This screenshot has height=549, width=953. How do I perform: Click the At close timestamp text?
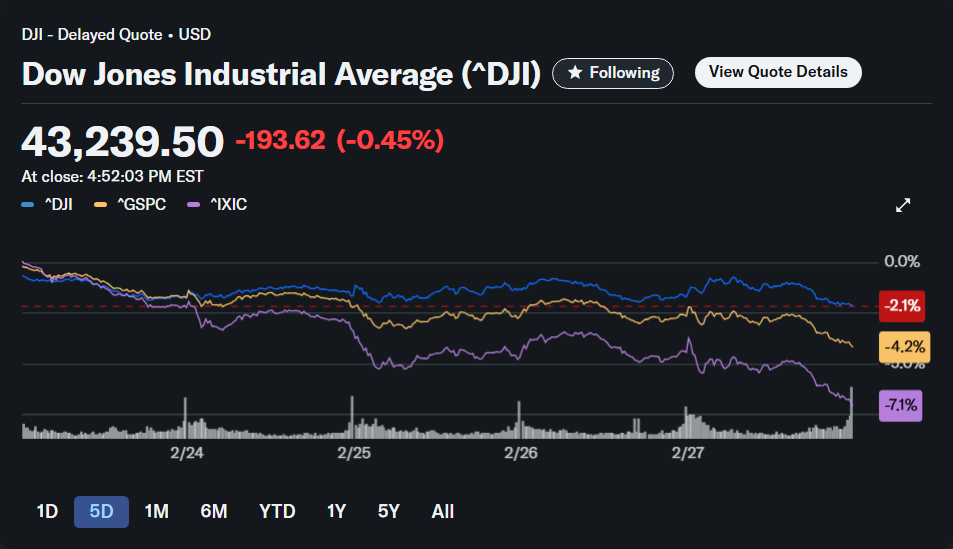112,177
